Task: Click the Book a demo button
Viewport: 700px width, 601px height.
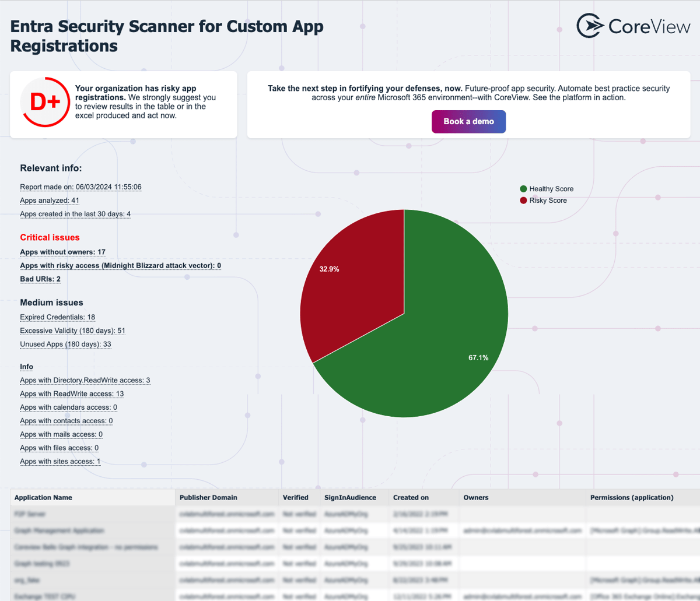Action: pos(468,121)
